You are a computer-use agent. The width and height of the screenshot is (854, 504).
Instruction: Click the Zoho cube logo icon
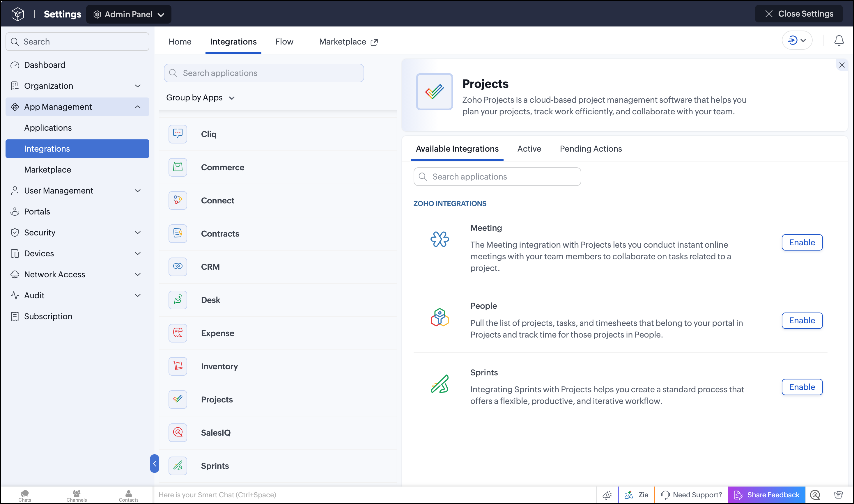tap(17, 14)
